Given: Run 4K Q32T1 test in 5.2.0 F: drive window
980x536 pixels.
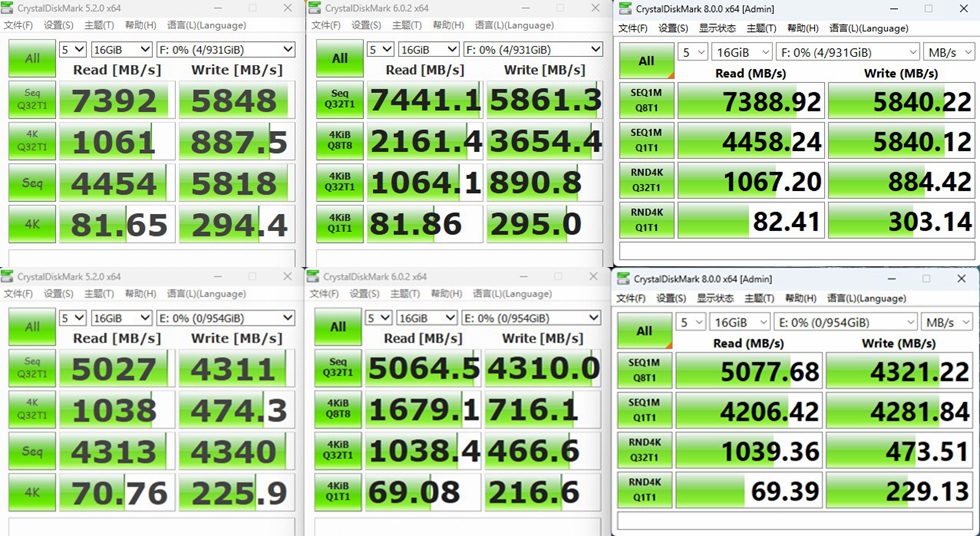Looking at the screenshot, I should coord(32,141).
